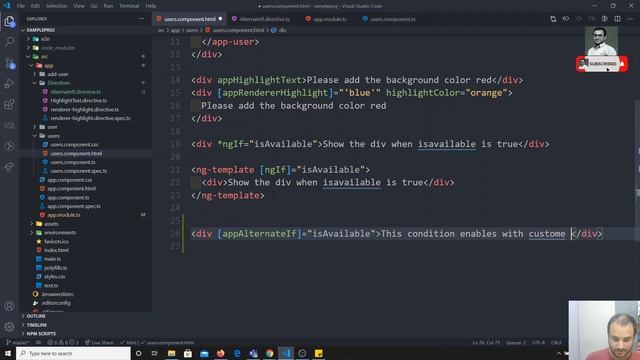Open the File menu
Image resolution: width=640 pixels, height=360 pixels.
[21, 6]
